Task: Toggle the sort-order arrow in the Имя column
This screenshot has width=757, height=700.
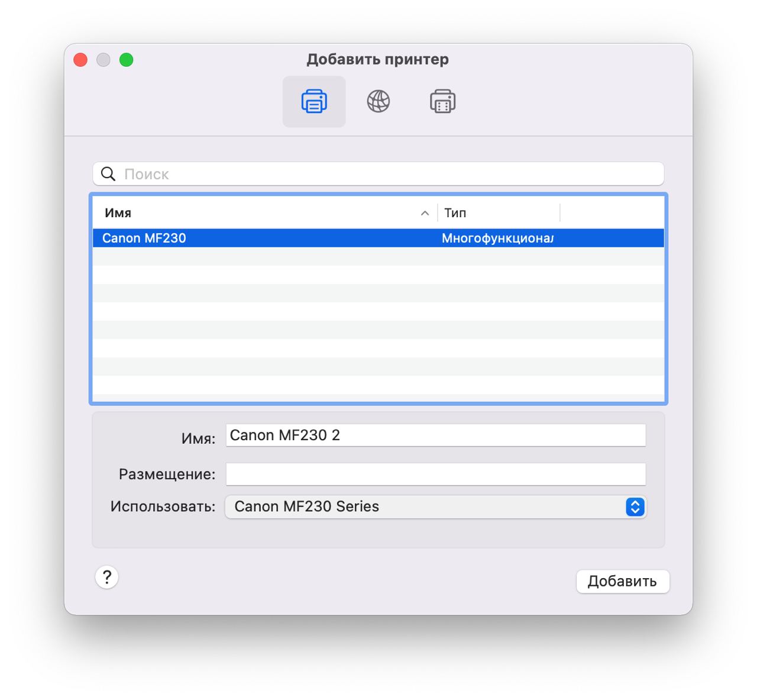Action: (425, 214)
